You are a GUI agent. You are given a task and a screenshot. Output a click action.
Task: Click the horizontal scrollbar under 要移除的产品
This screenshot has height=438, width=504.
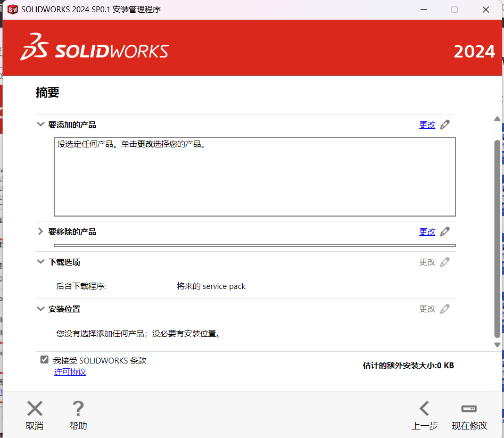pyautogui.click(x=254, y=245)
